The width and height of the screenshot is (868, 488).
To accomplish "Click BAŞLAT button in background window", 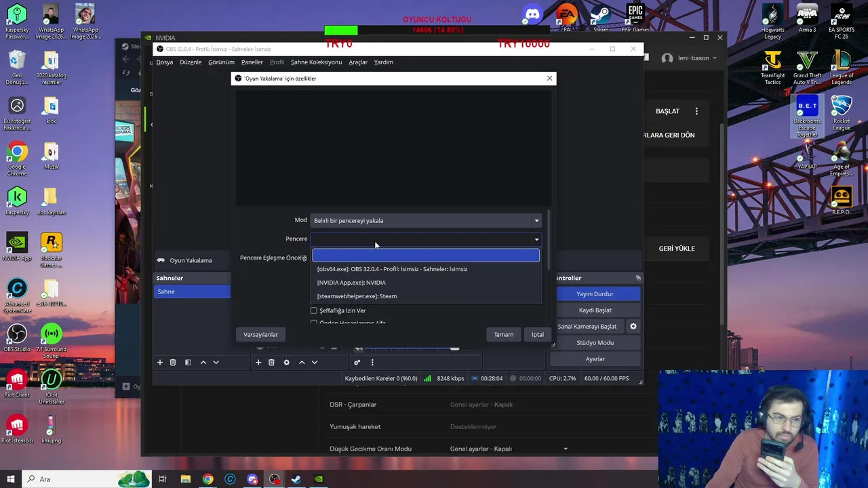I will [x=667, y=111].
